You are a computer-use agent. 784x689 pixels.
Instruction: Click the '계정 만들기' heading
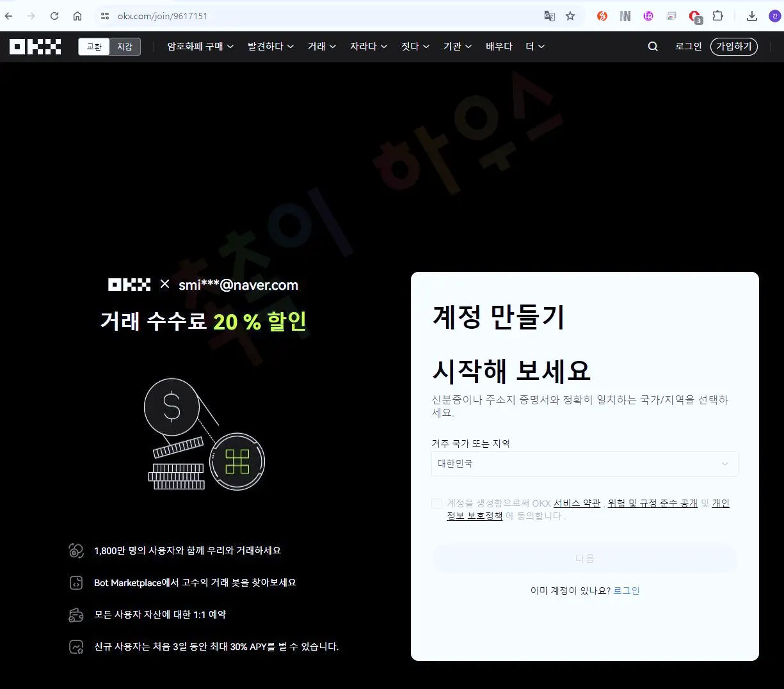tap(499, 317)
